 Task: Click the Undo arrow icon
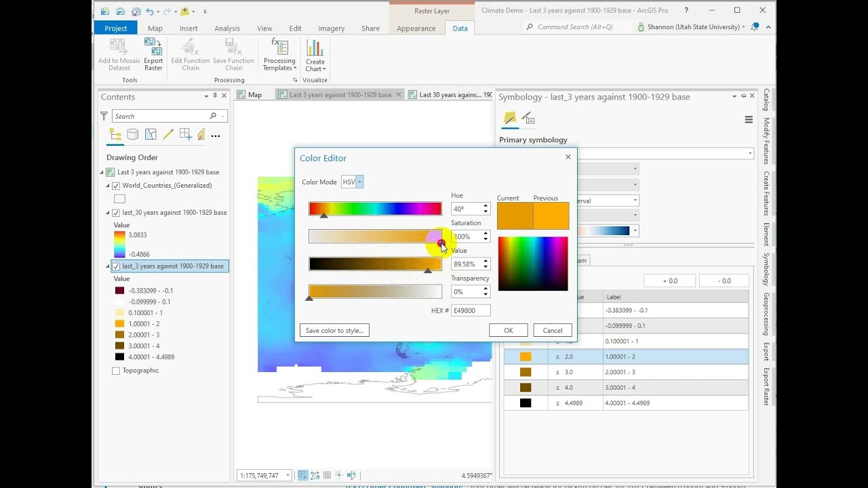click(150, 11)
